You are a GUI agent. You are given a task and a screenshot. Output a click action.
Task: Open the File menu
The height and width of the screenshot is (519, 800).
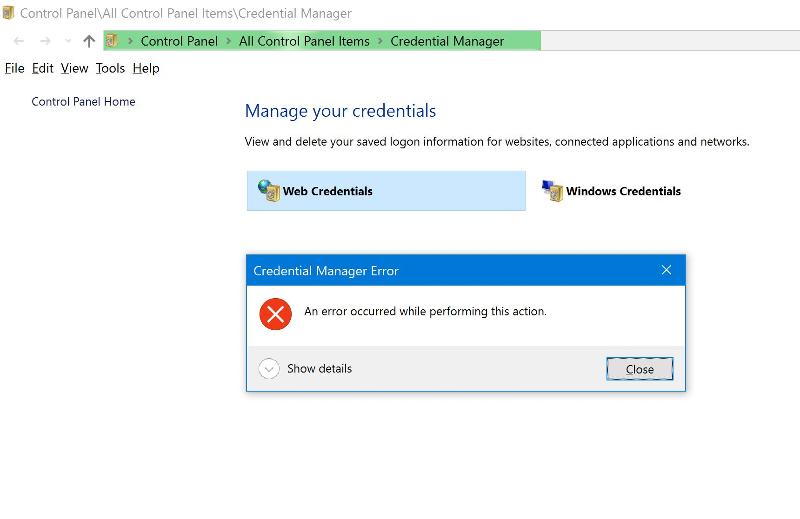coord(14,68)
